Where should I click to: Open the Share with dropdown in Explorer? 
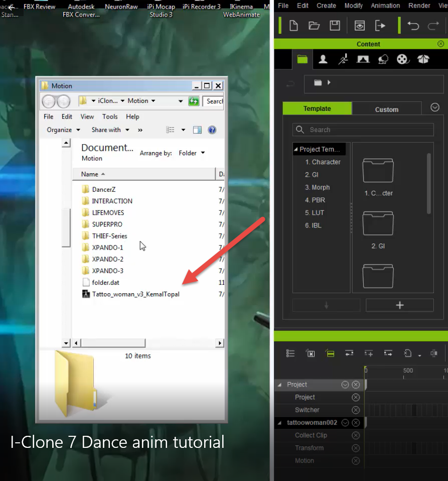pyautogui.click(x=110, y=130)
